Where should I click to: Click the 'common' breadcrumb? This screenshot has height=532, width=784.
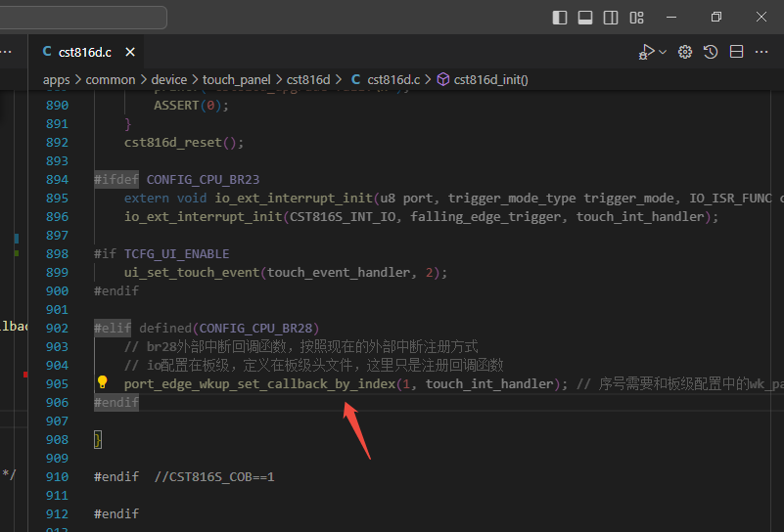click(111, 80)
